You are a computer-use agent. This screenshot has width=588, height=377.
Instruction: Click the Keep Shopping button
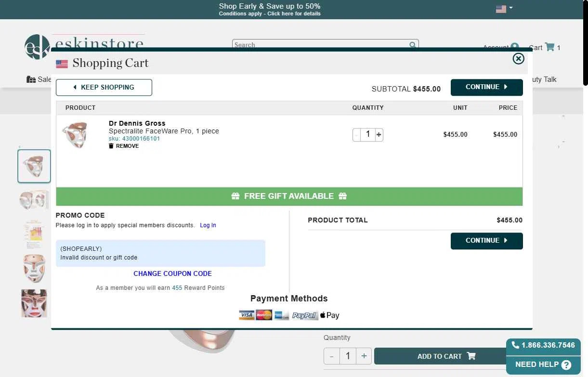[x=104, y=88]
